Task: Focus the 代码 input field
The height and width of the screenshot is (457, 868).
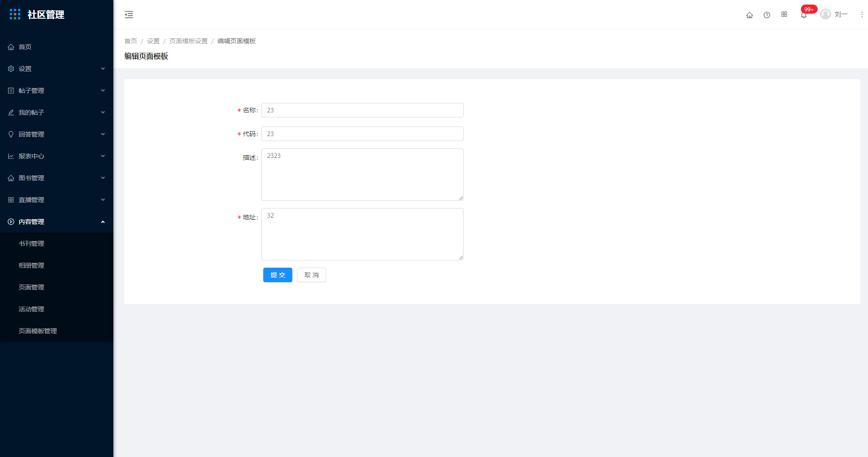Action: click(x=363, y=134)
